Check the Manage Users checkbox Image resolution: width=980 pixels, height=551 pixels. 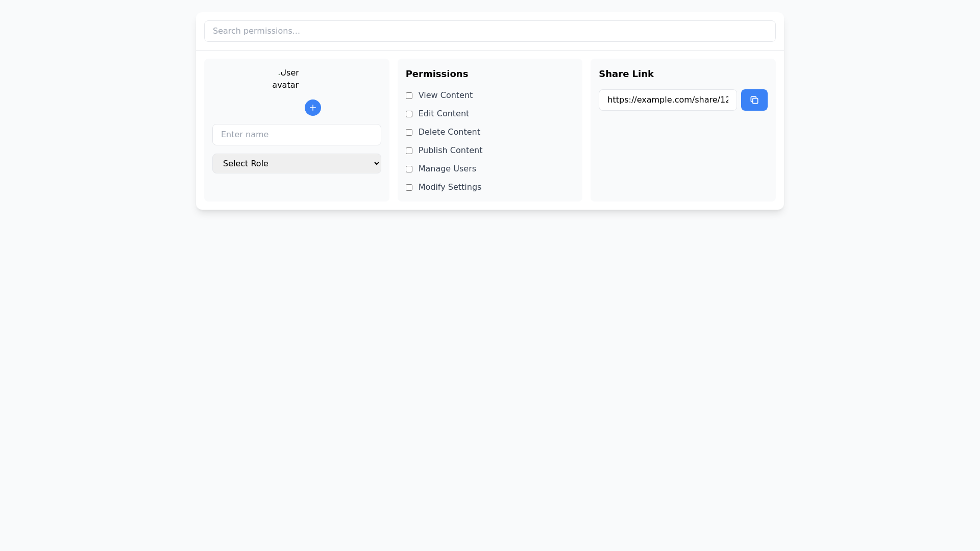coord(409,169)
